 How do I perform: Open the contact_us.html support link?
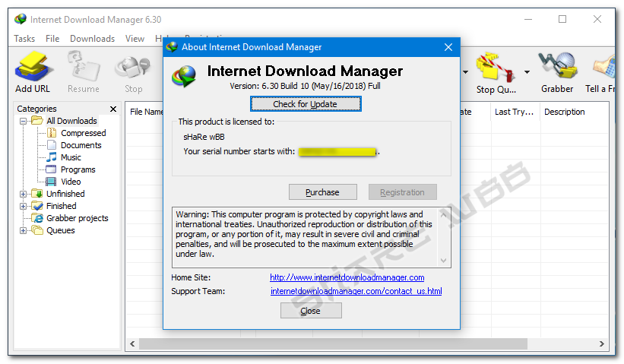pyautogui.click(x=356, y=291)
